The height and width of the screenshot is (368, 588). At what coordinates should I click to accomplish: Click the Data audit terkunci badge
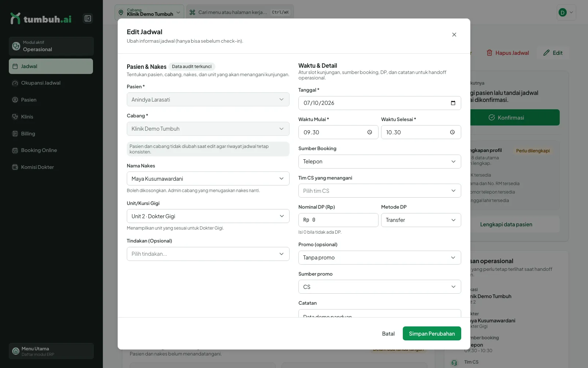[x=192, y=67]
